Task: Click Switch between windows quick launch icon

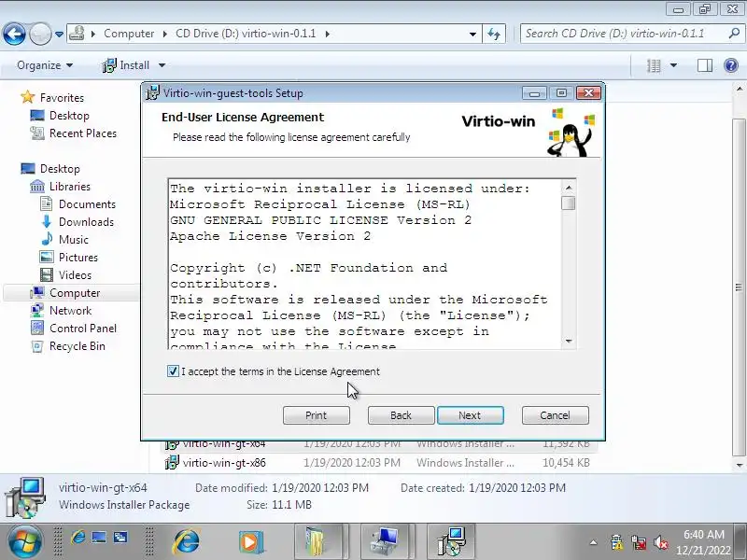Action: 120,539
